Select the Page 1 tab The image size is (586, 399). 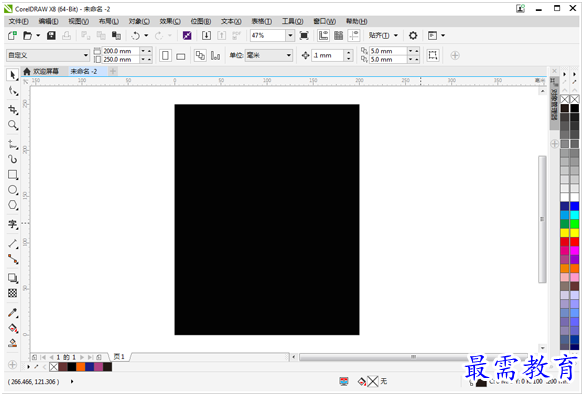pyautogui.click(x=119, y=357)
